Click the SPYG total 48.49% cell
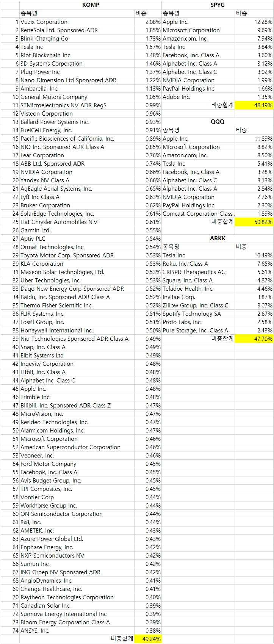Viewport: 274px width, 644px height. coord(254,105)
